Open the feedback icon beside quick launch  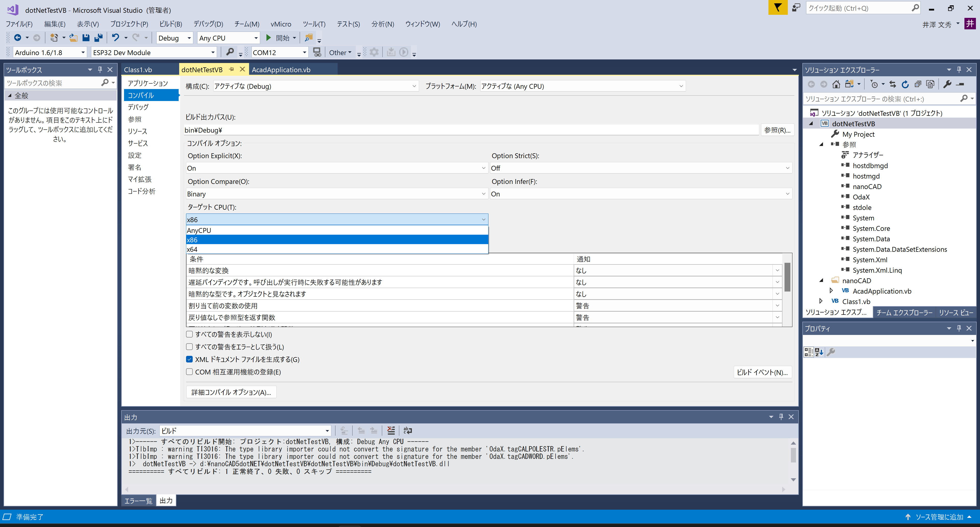pos(796,8)
